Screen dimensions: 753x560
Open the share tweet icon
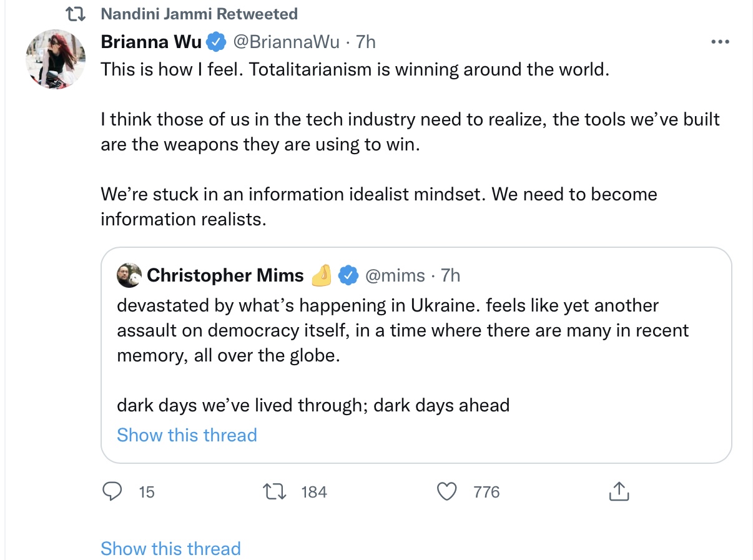tap(619, 492)
